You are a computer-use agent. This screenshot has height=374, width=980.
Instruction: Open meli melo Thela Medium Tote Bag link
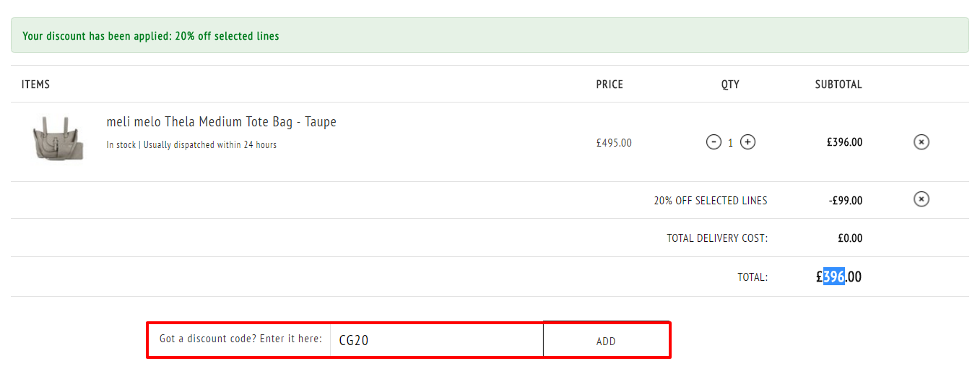(221, 122)
